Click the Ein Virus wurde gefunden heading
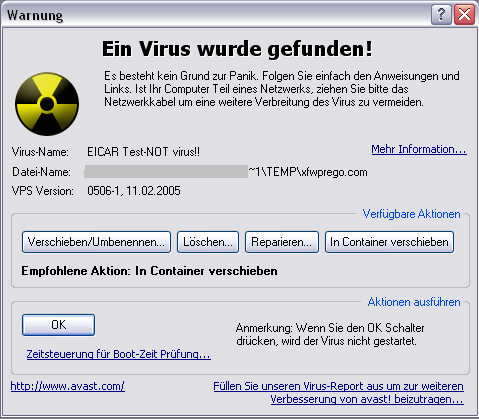Image resolution: width=479 pixels, height=419 pixels. pyautogui.click(x=237, y=49)
